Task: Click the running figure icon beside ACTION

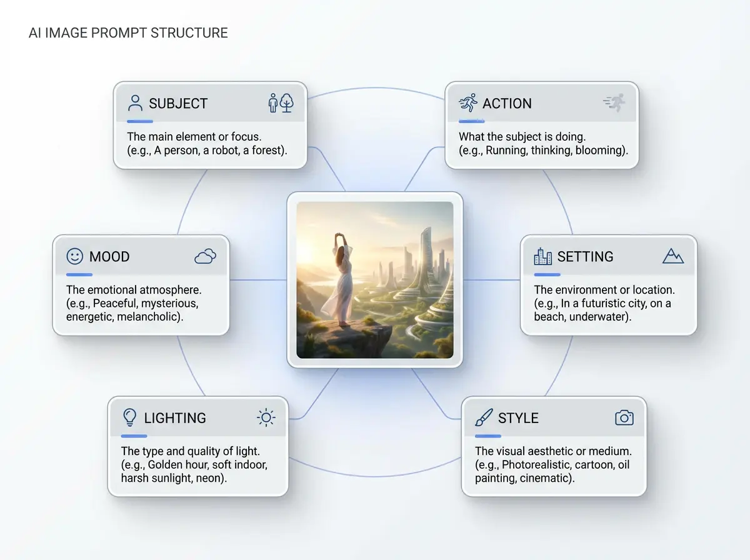Action: 467,103
